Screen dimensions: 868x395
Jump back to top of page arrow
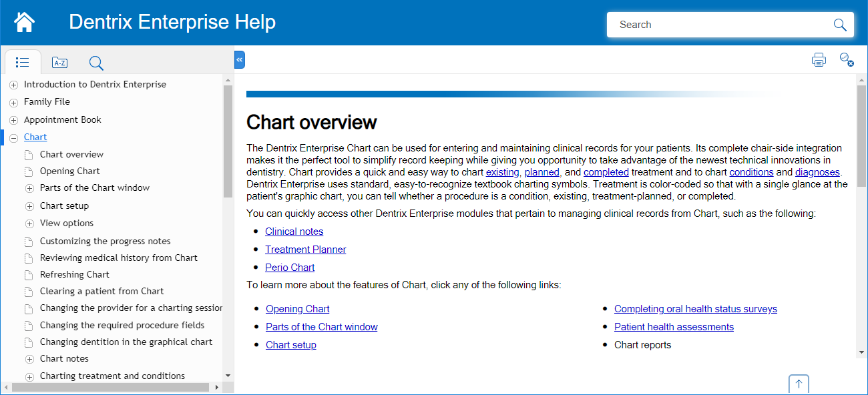(x=799, y=384)
